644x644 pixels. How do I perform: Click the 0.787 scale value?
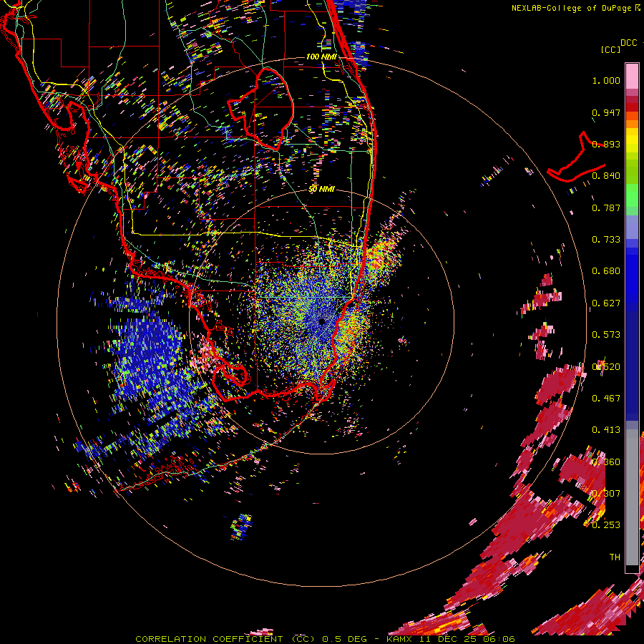606,208
